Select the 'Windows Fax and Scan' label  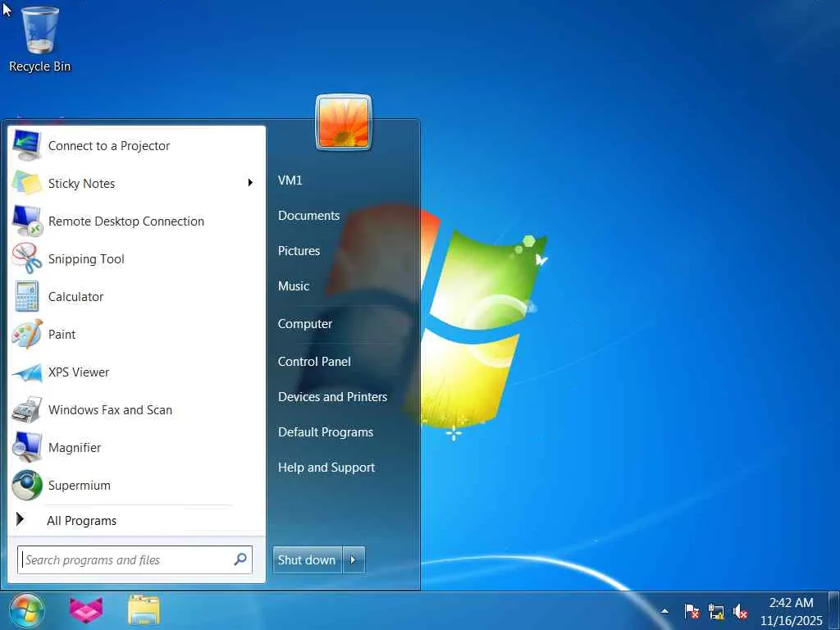coord(110,410)
